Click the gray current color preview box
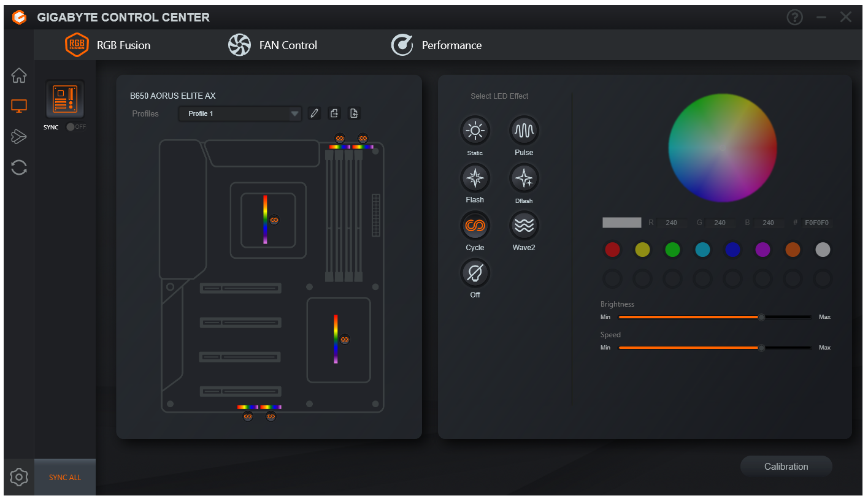 (x=621, y=223)
